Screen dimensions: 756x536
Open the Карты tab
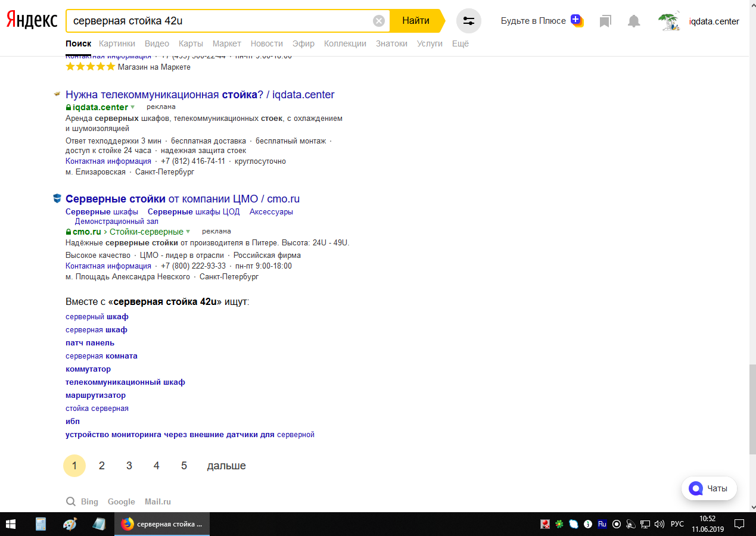(x=191, y=43)
